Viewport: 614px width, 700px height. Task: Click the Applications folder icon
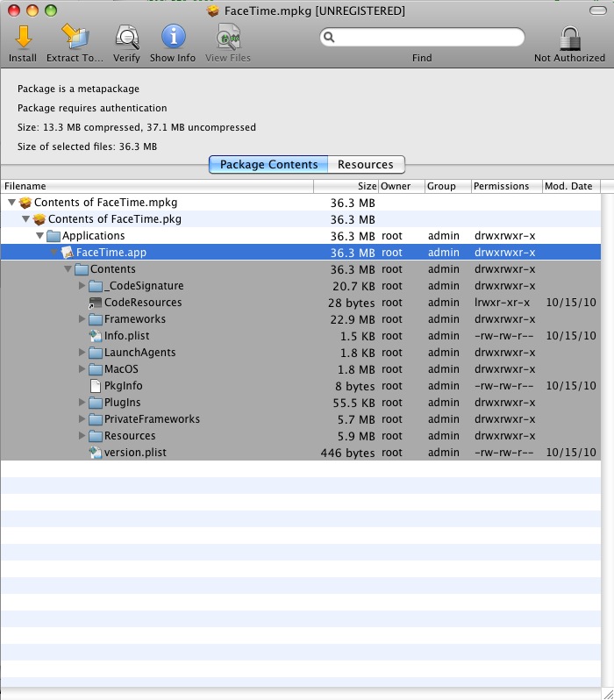[x=54, y=236]
